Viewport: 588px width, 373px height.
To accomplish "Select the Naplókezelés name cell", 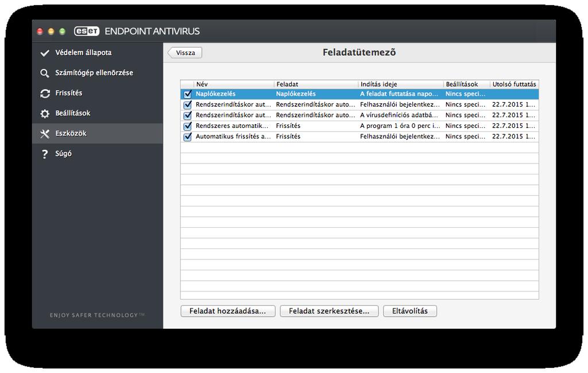I will click(216, 94).
